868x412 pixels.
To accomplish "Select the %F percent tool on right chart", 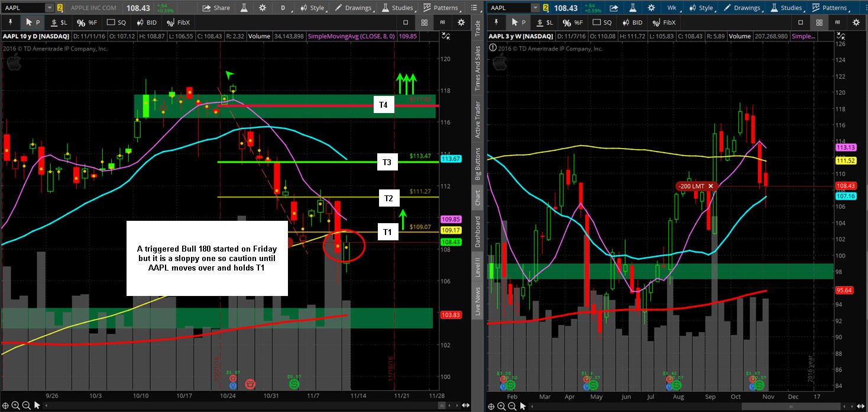I will [x=572, y=22].
